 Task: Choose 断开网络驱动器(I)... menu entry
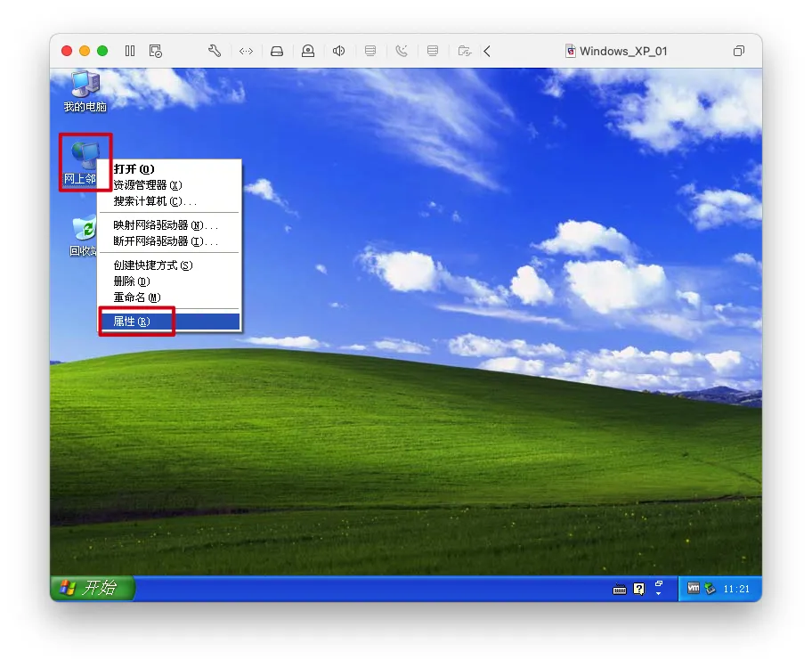[169, 241]
